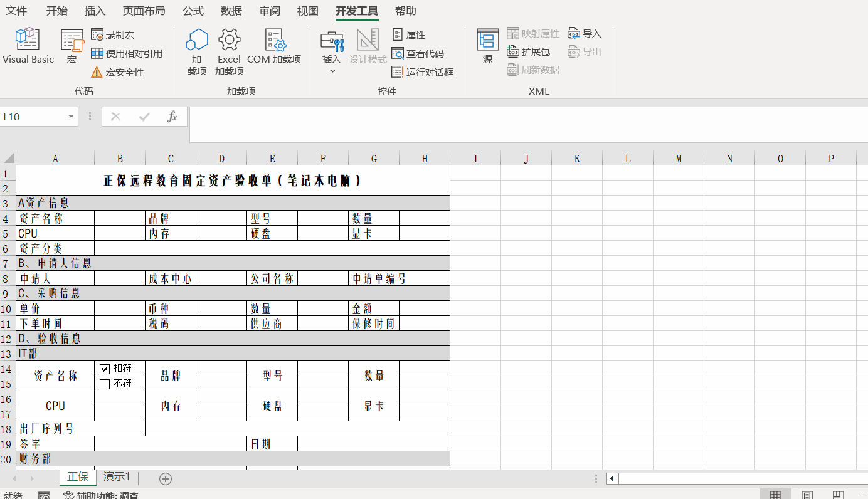Uncheck the 相符 checkbox
The height and width of the screenshot is (499, 868).
105,369
